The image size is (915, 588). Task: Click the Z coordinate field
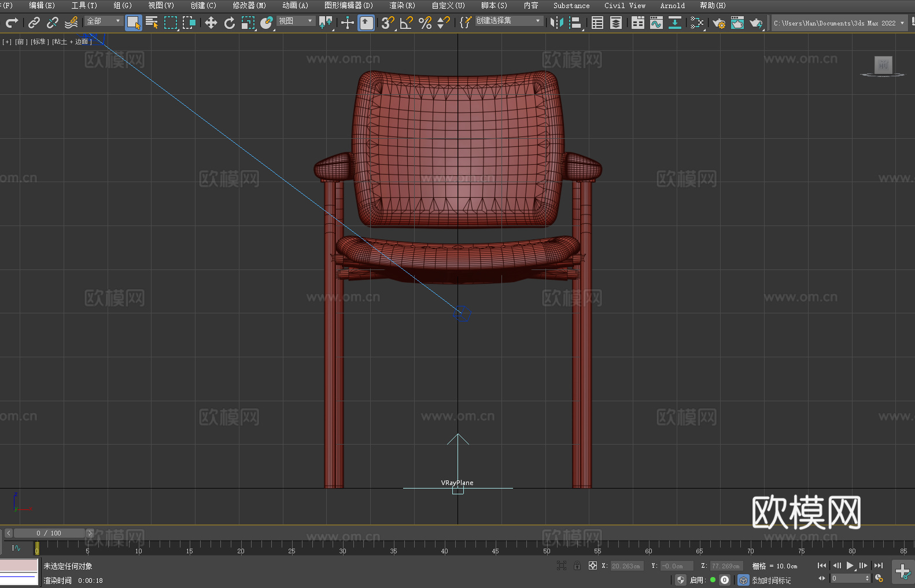tap(726, 566)
